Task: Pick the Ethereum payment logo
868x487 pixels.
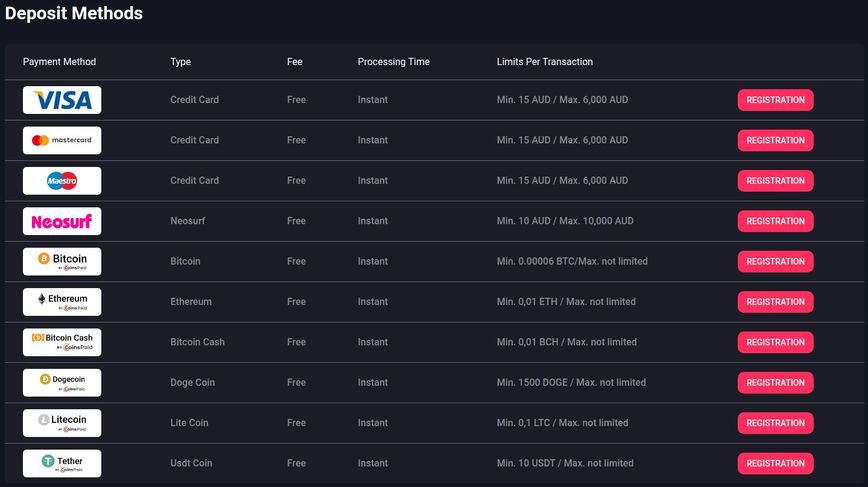Action: pyautogui.click(x=62, y=302)
